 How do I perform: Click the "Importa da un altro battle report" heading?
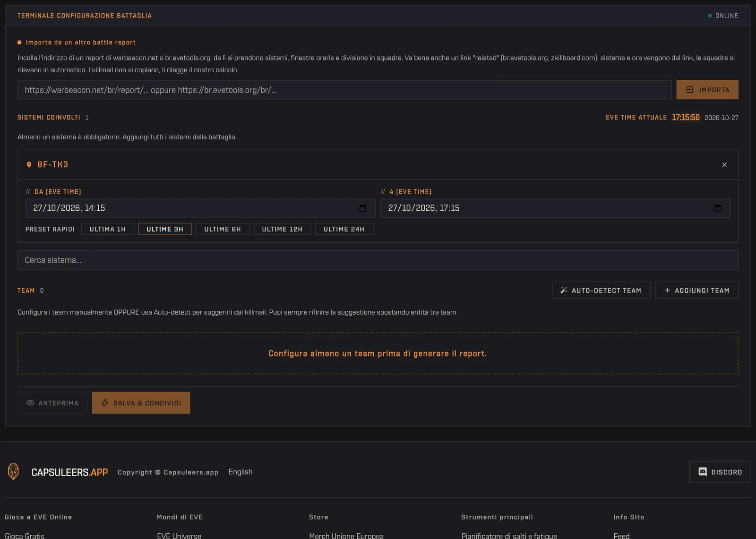click(x=81, y=43)
